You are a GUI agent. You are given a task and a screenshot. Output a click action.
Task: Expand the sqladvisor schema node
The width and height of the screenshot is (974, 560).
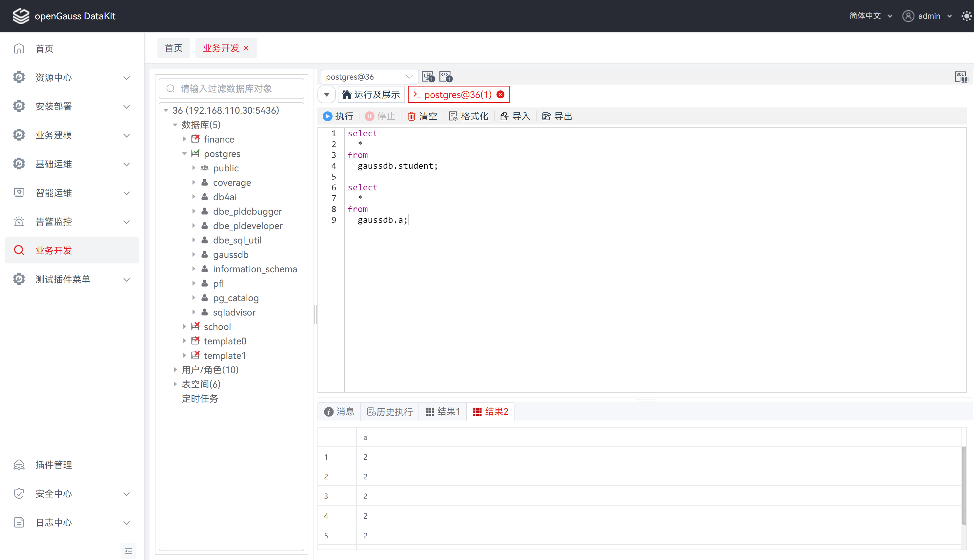coord(193,312)
